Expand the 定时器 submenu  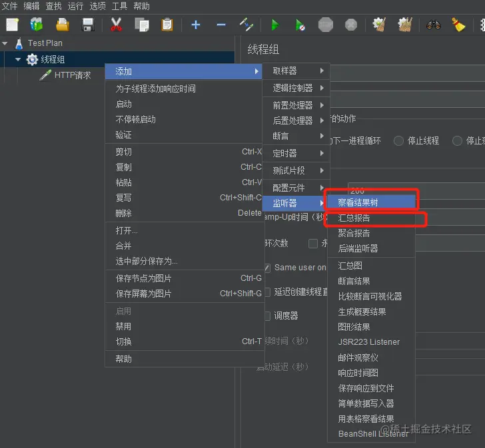click(296, 153)
